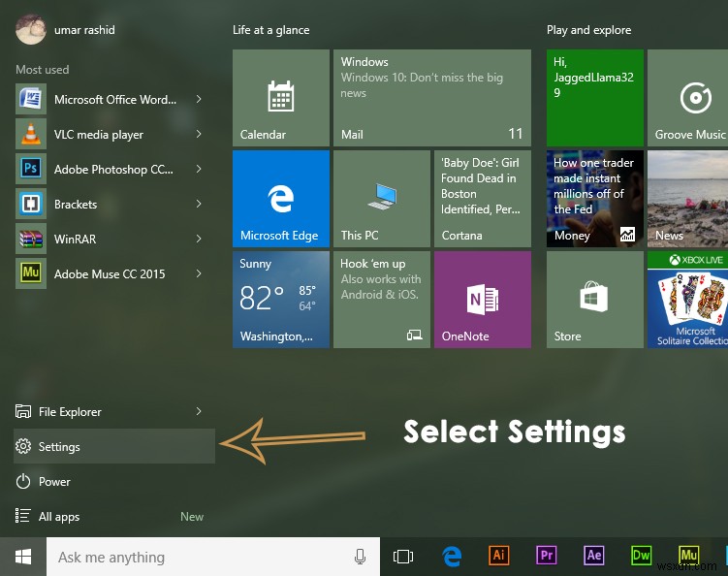
Task: Open the Weather tile for Washington
Action: tap(280, 300)
